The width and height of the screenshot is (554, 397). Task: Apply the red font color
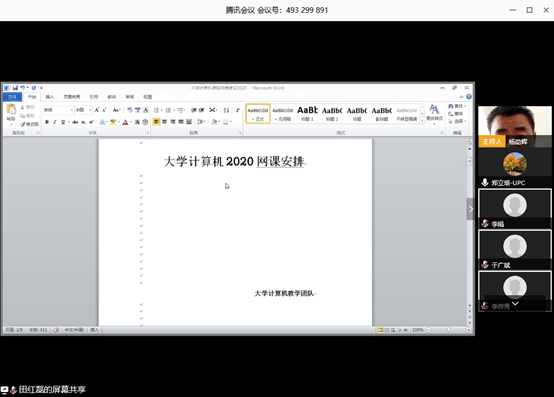pos(125,122)
